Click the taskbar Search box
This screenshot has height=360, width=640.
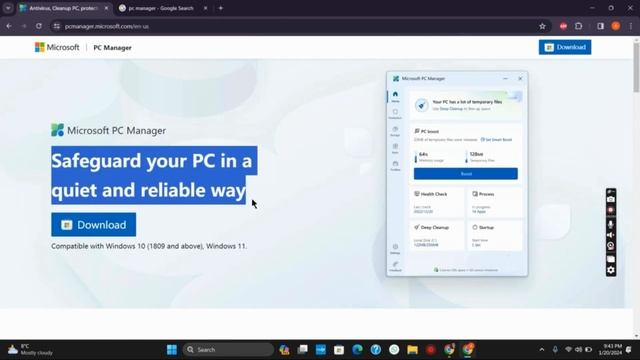click(x=228, y=349)
